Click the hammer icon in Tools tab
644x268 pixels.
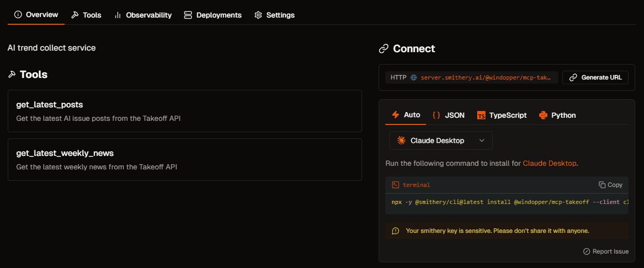click(75, 15)
